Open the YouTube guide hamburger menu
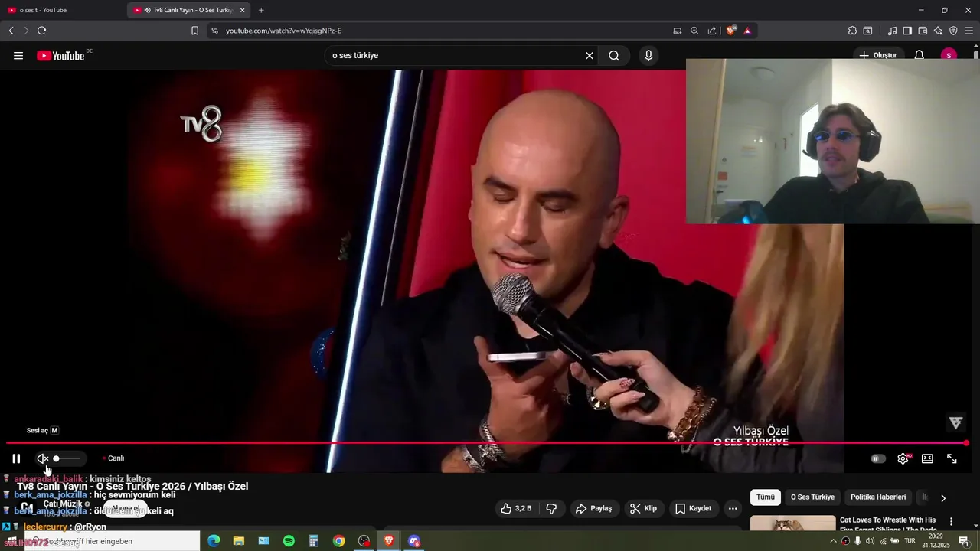Screen dimensions: 980x551 point(18,55)
